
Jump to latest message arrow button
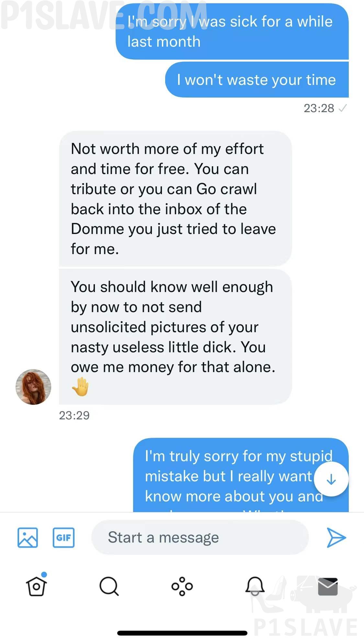tap(331, 479)
